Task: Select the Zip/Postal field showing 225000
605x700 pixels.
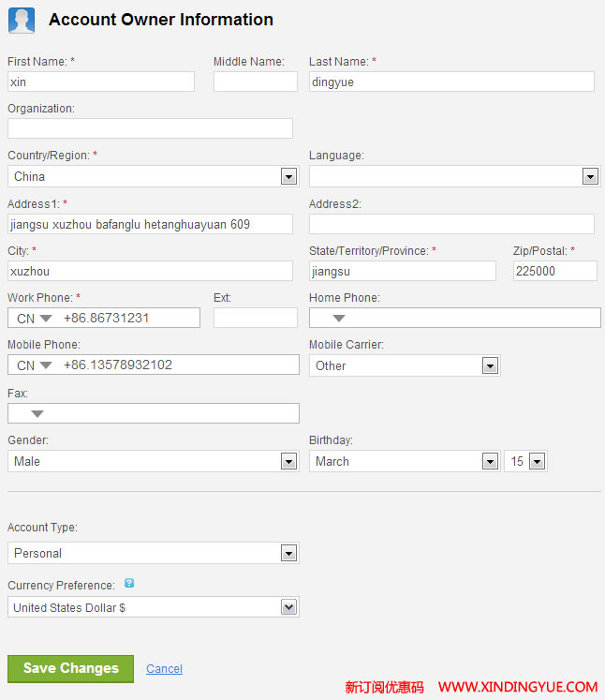Action: tap(555, 271)
